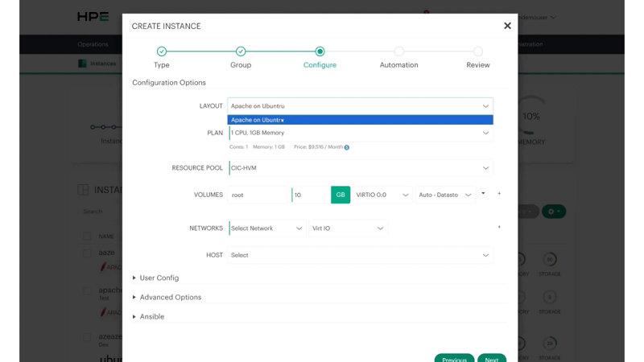Click the notification indicator in header
644x362 pixels.
[427, 12]
